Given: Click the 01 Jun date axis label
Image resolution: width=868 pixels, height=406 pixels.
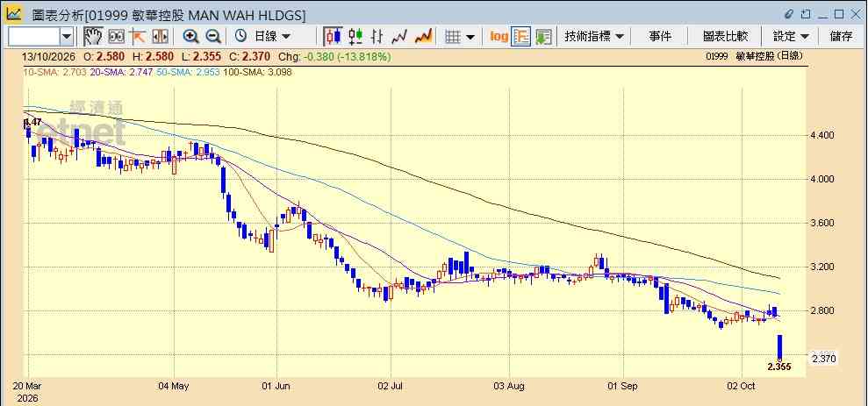Looking at the screenshot, I should click(276, 386).
